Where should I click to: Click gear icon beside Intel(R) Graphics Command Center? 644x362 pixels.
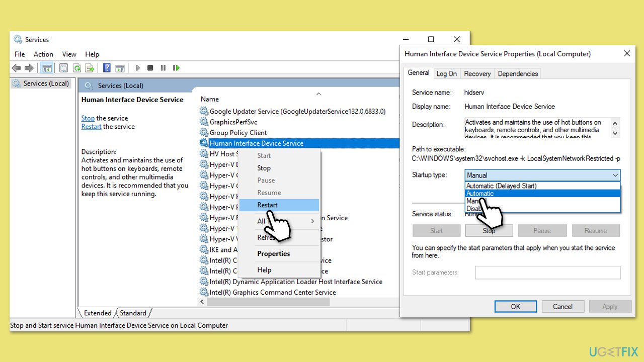pos(204,292)
